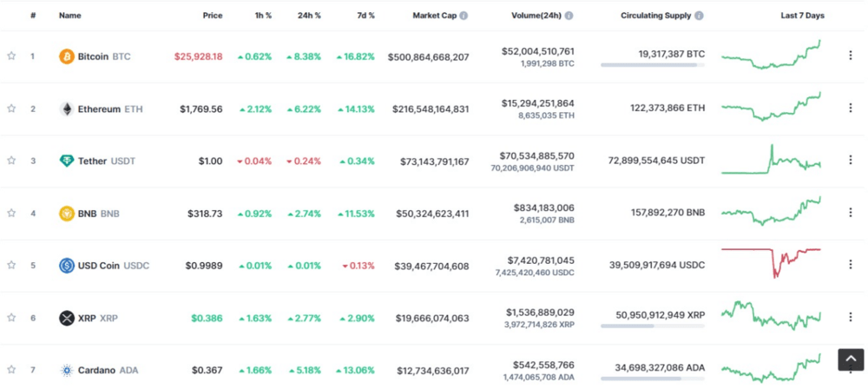Click Bitcoin 7d change 16.82%
This screenshot has width=868, height=389.
355,56
